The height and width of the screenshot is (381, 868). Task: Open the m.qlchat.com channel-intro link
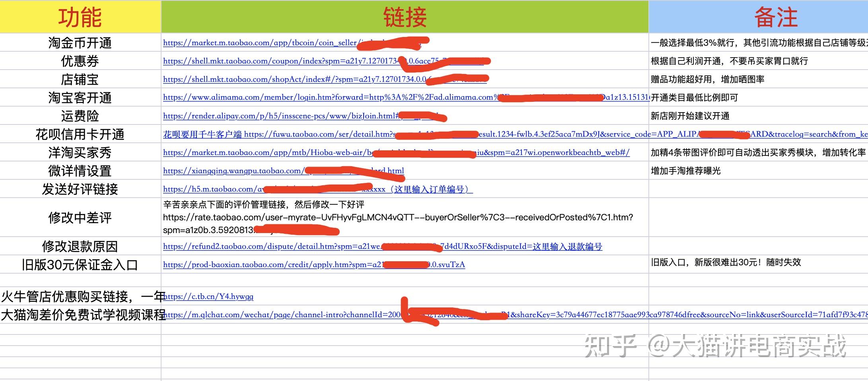pyautogui.click(x=515, y=315)
